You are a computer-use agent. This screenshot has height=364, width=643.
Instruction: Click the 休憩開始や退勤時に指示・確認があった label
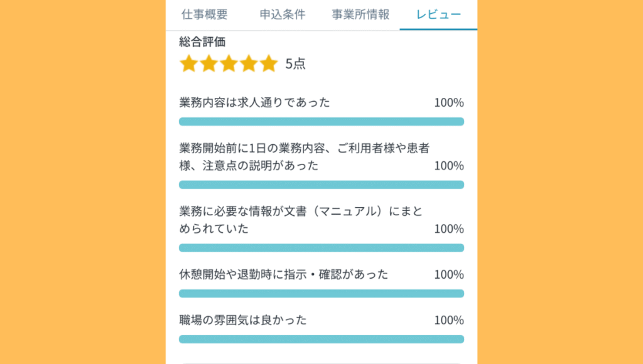coord(283,274)
